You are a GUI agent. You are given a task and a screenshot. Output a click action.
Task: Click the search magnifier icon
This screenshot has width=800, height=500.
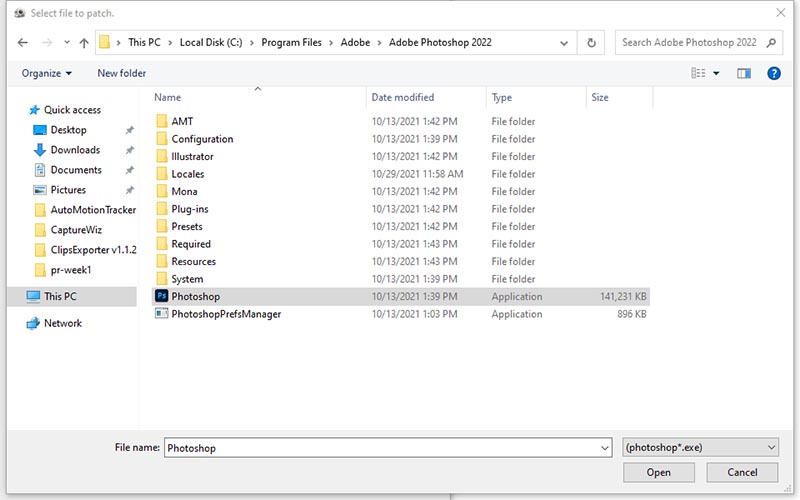(x=771, y=43)
